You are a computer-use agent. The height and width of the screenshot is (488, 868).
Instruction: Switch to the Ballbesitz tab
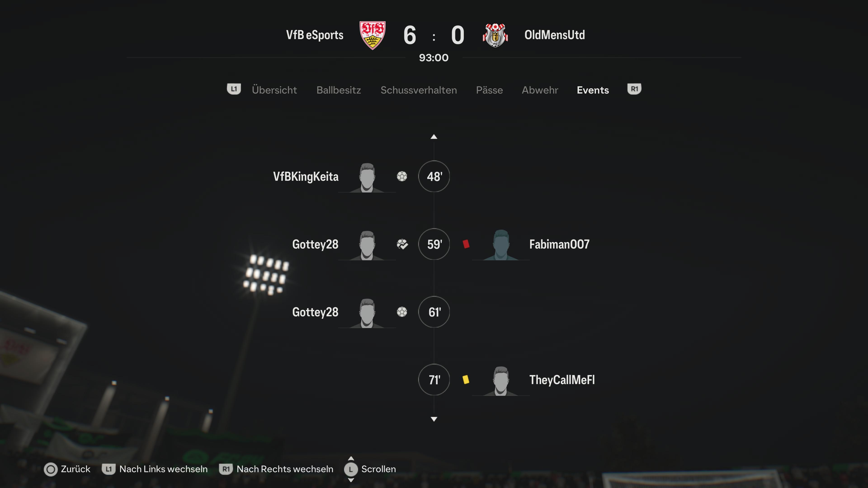(x=339, y=90)
